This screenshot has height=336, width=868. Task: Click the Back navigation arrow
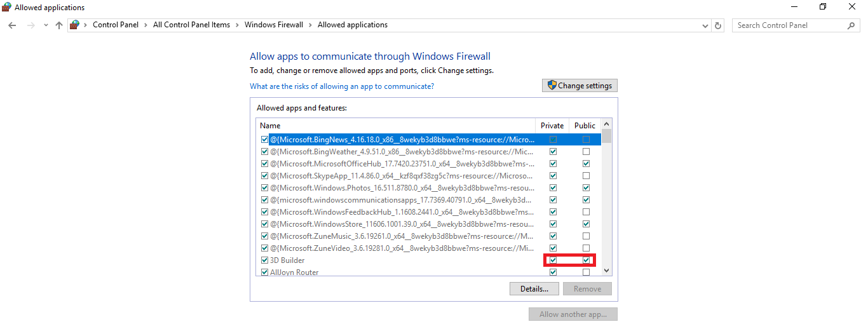point(13,25)
